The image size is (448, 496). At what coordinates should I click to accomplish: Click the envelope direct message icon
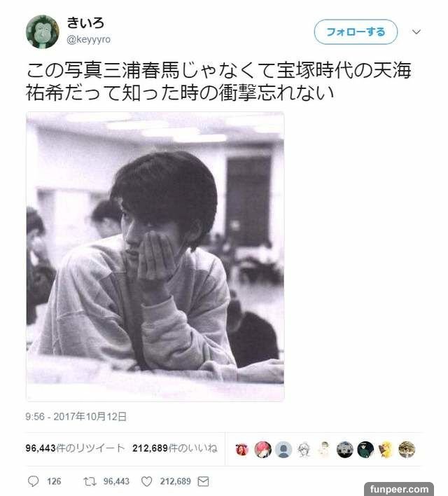pyautogui.click(x=203, y=482)
